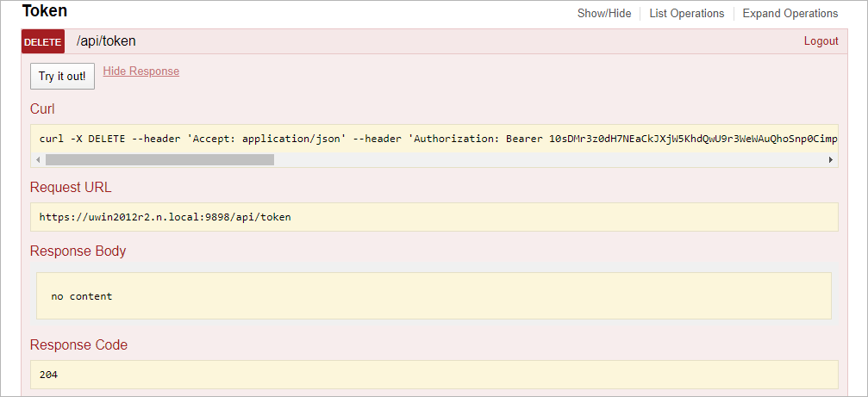Click the Request URL text box

click(434, 217)
